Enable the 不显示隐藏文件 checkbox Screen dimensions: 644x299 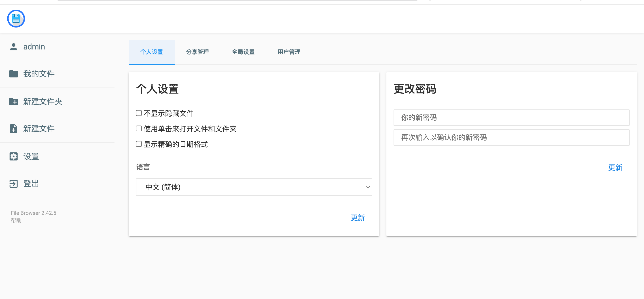[139, 113]
